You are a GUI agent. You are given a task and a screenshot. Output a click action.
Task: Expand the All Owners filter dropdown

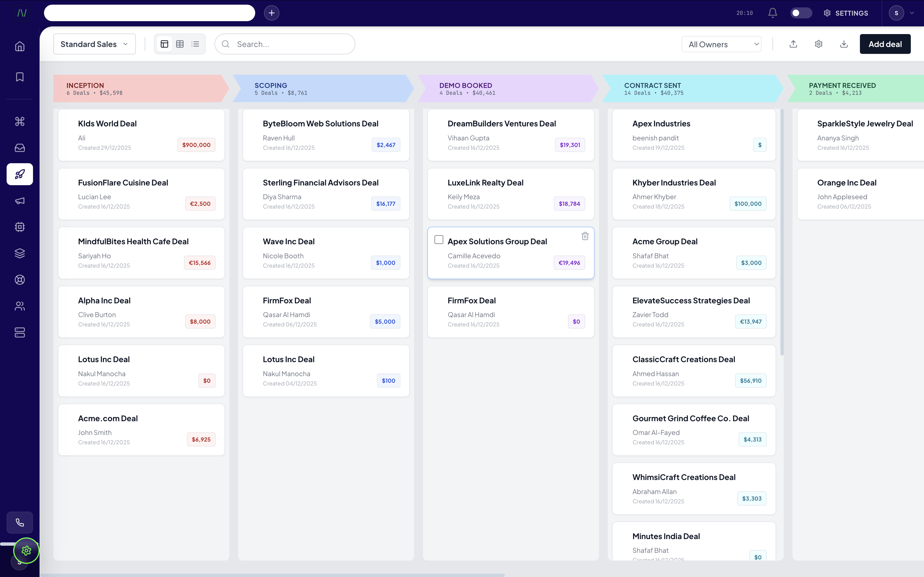pos(721,44)
